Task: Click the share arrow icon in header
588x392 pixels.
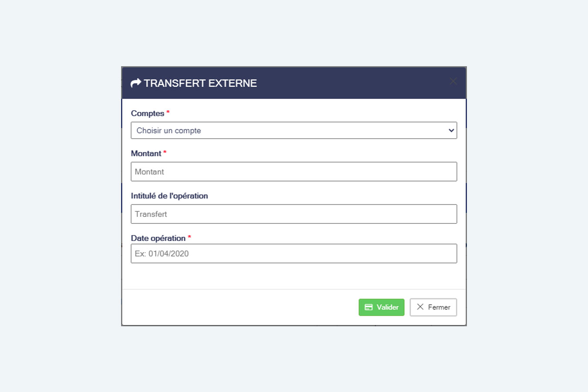Action: (x=136, y=83)
